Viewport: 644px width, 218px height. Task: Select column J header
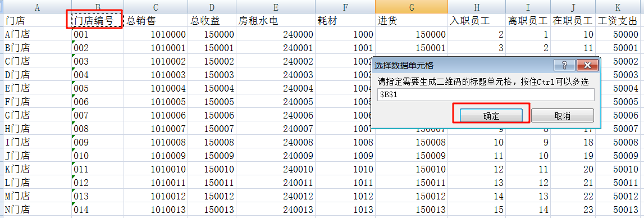573,7
